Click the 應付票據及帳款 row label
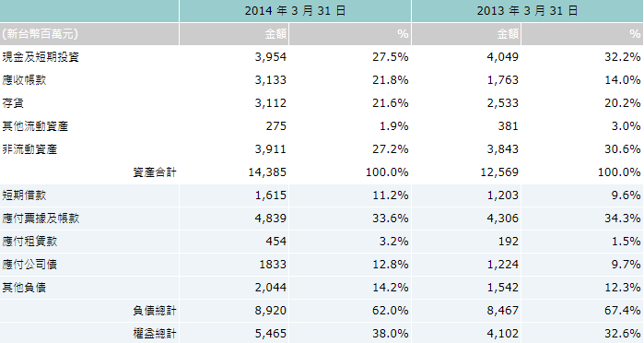This screenshot has height=343, width=644. pos(41,218)
